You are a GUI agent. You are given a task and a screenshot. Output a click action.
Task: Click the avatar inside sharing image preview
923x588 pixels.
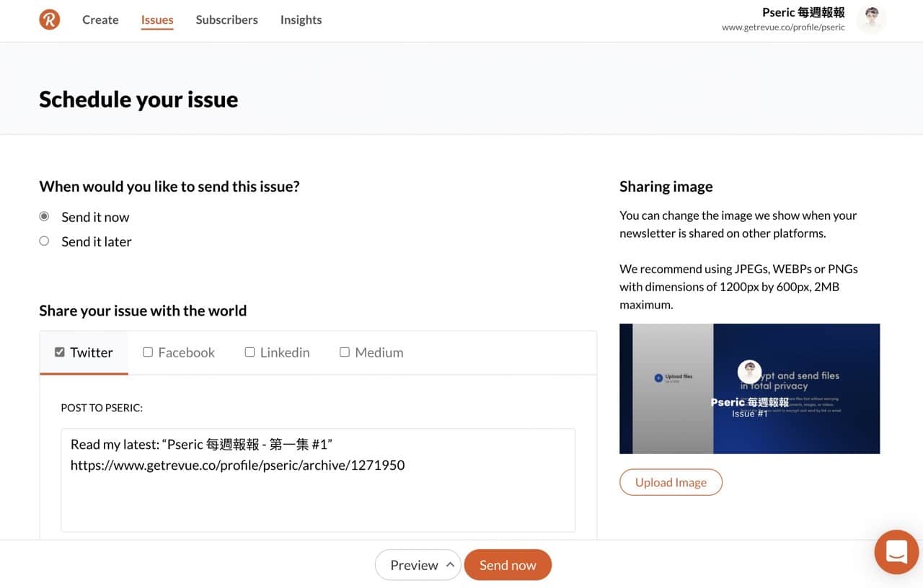(x=750, y=372)
